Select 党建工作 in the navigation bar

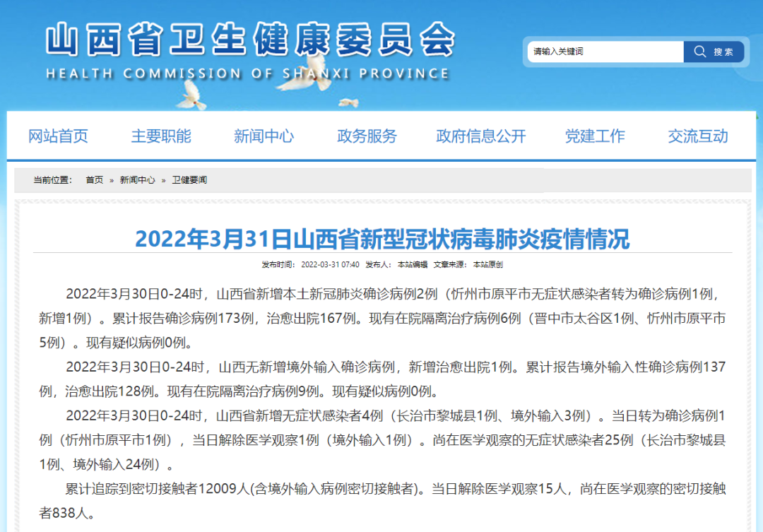tap(595, 136)
